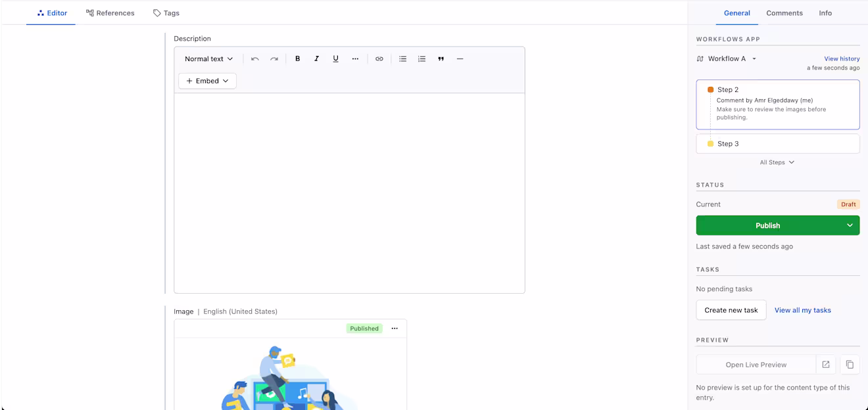Open the Info sidebar tab
The width and height of the screenshot is (868, 410).
click(825, 13)
